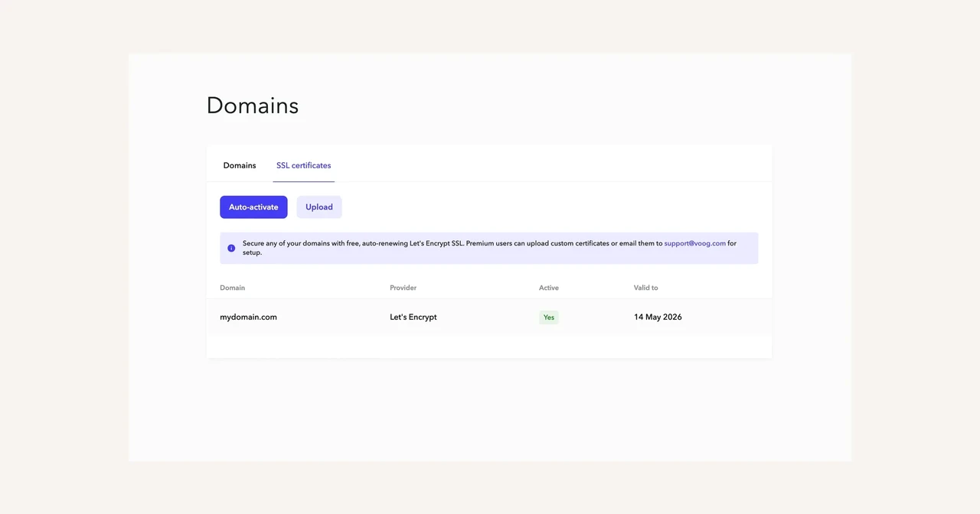
Task: Click the Valid to column header
Action: tap(645, 288)
